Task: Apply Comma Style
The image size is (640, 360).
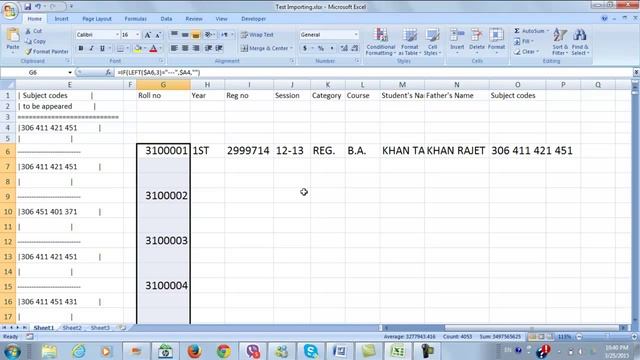Action: pos(332,48)
